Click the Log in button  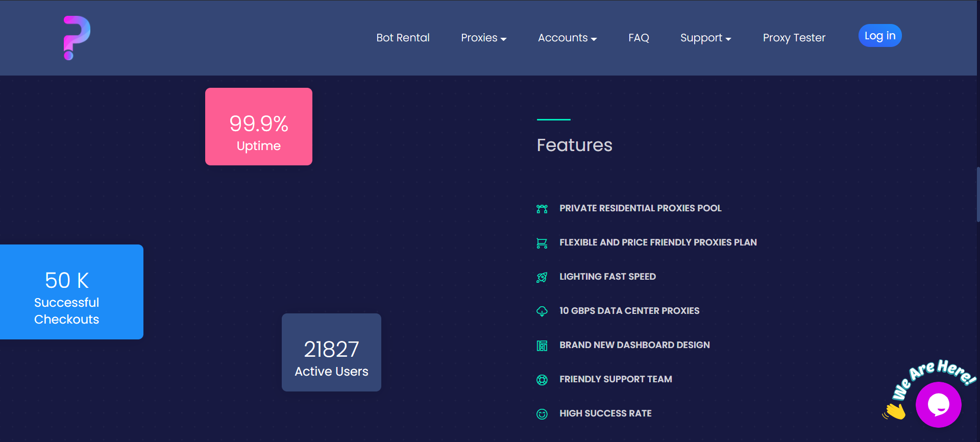pyautogui.click(x=880, y=36)
